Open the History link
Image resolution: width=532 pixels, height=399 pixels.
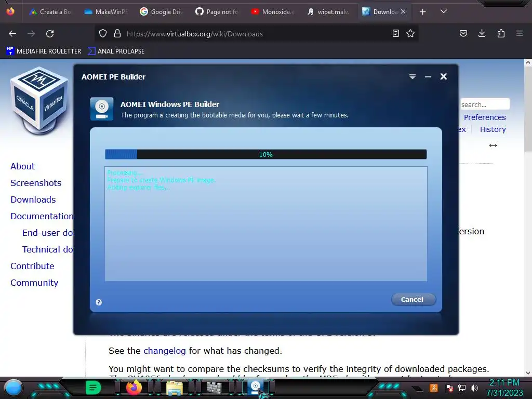(x=493, y=129)
